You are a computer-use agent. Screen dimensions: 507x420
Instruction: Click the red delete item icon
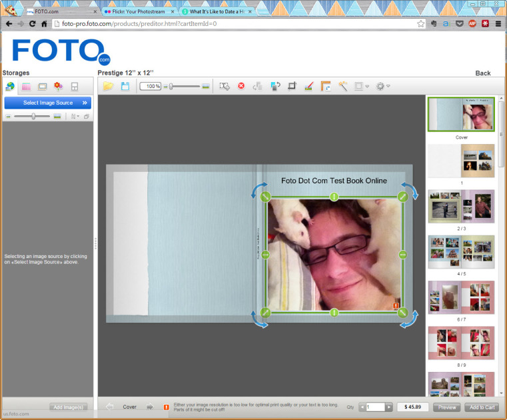[241, 86]
